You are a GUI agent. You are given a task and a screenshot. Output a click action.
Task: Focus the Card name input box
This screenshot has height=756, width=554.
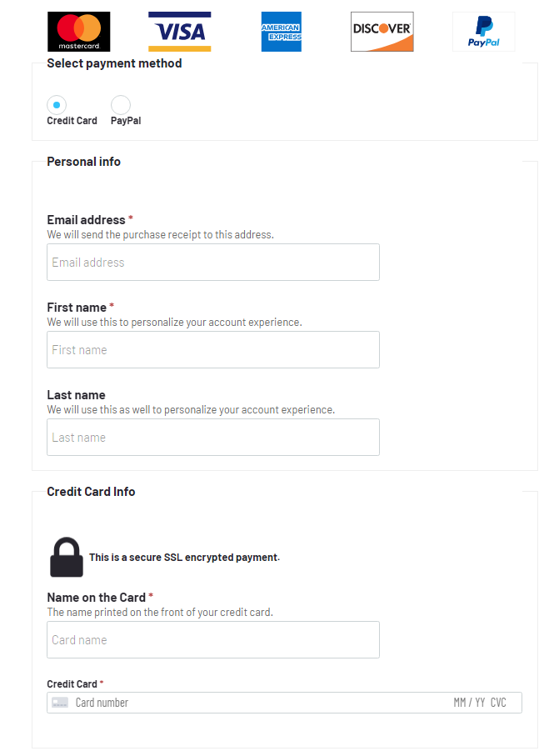pos(212,639)
